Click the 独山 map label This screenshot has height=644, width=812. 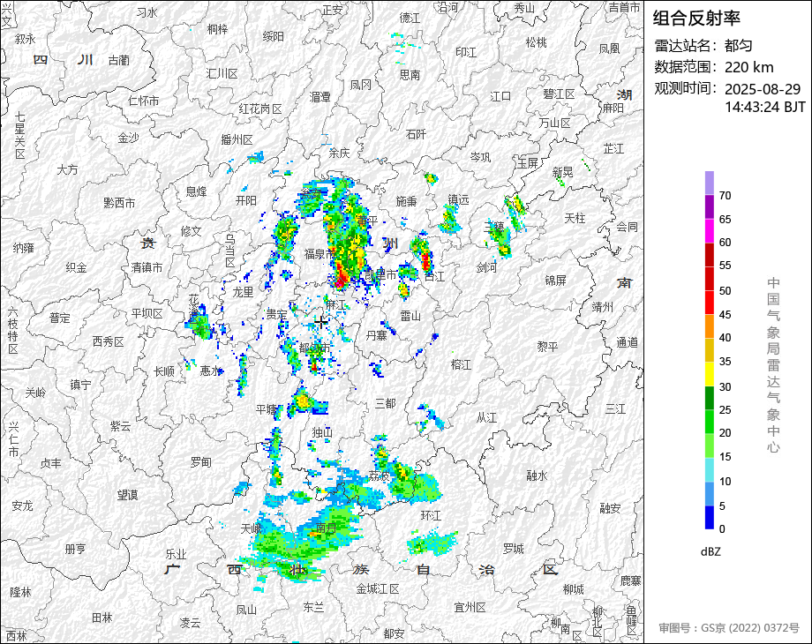(x=322, y=432)
